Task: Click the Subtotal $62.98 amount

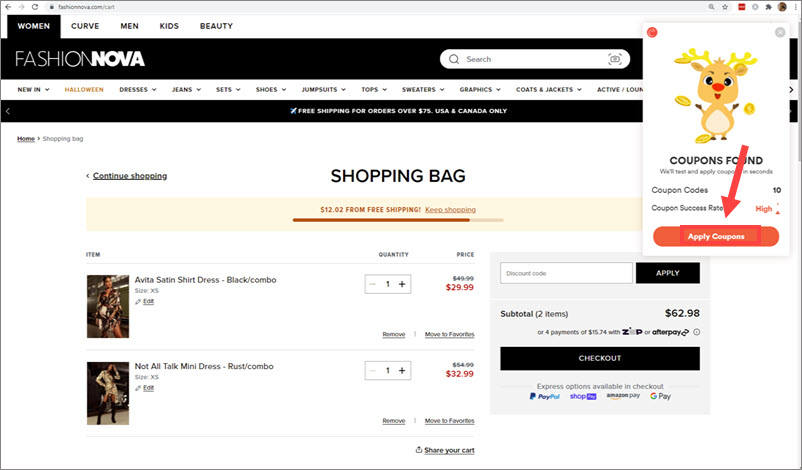Action: point(682,313)
